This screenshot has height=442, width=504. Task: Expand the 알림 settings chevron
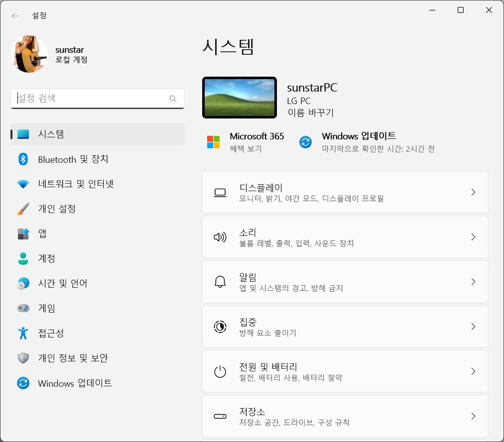pos(473,282)
